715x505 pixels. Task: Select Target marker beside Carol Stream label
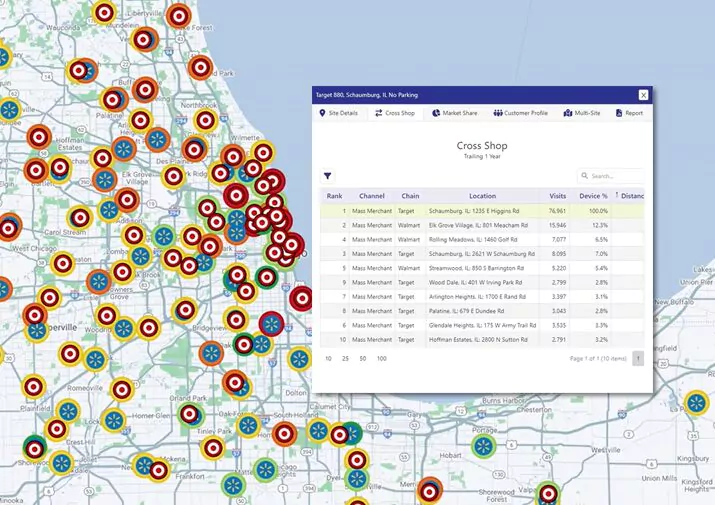(x=80, y=218)
